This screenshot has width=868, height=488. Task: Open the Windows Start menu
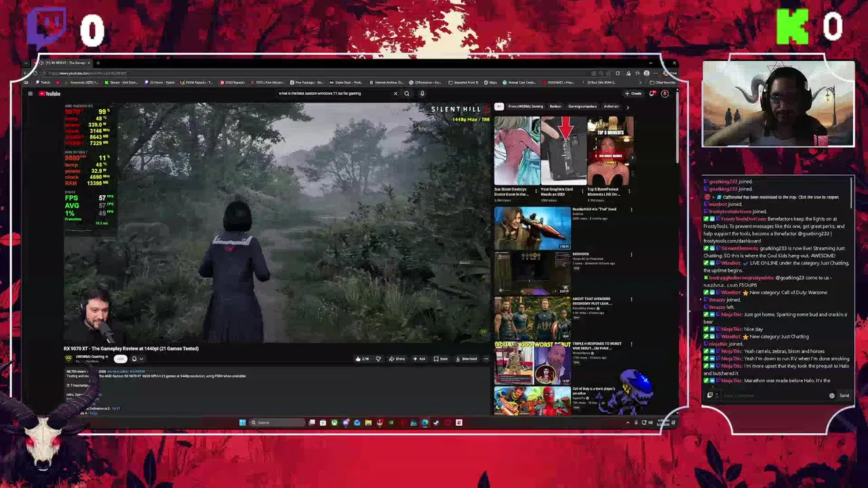[242, 423]
